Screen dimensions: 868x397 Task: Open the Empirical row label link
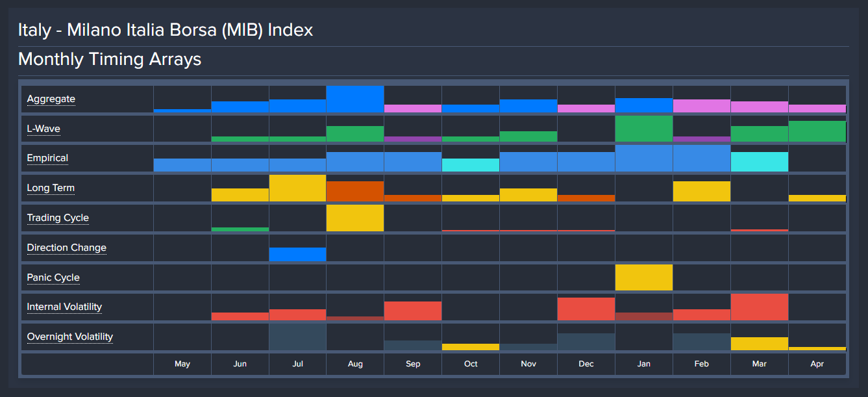(x=47, y=158)
